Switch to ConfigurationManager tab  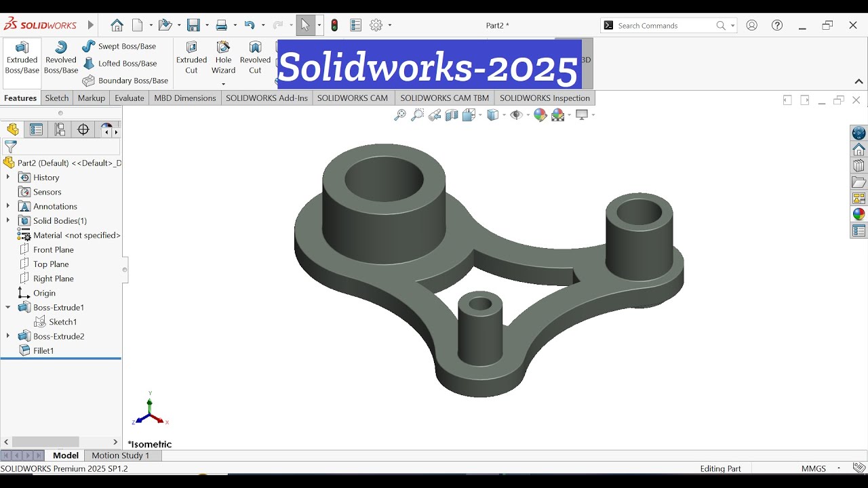coord(60,129)
